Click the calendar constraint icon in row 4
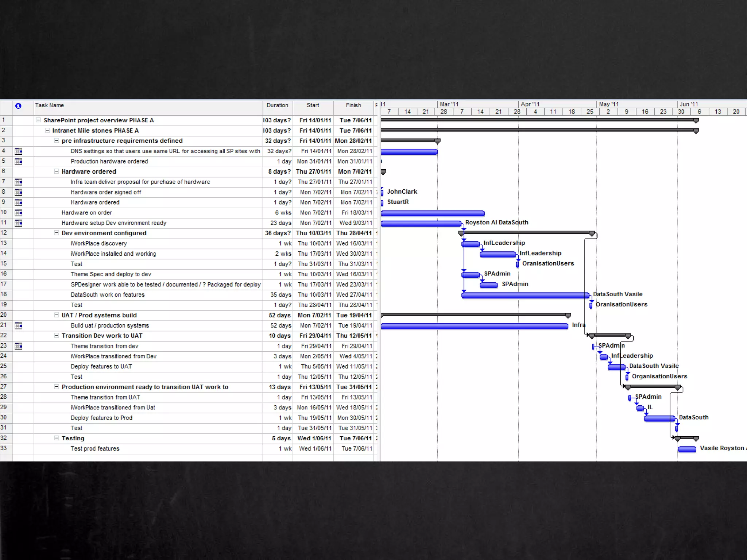Screen dimensions: 747x560 click(x=19, y=151)
